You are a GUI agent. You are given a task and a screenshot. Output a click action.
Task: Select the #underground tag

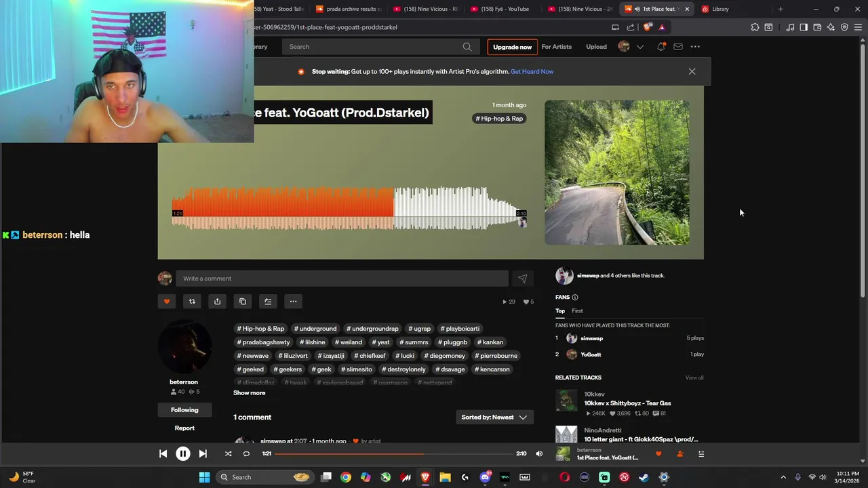[315, 329]
